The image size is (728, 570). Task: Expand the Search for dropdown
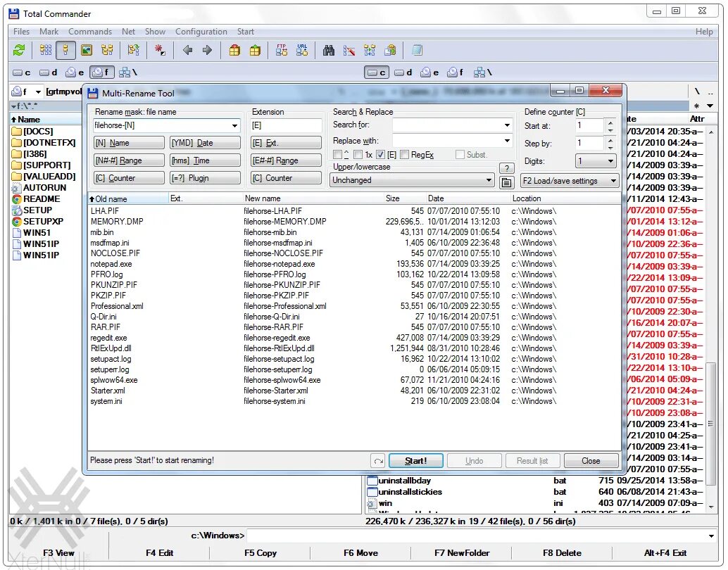pos(507,125)
